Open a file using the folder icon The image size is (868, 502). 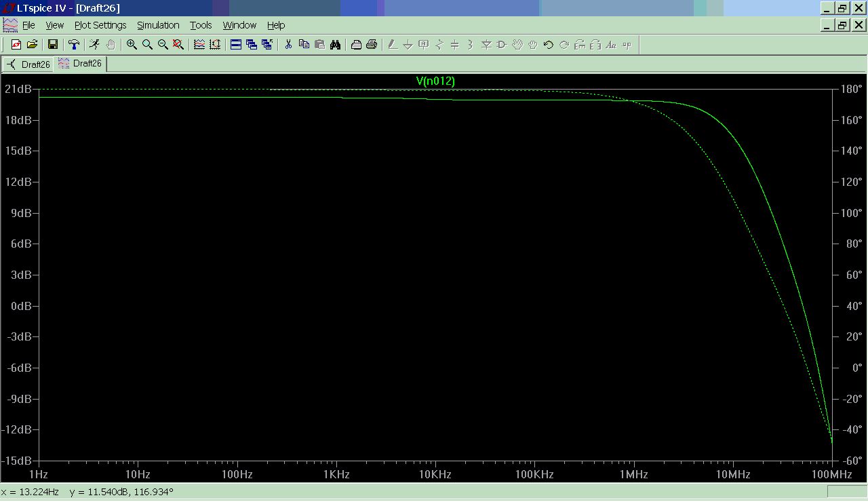[x=31, y=45]
